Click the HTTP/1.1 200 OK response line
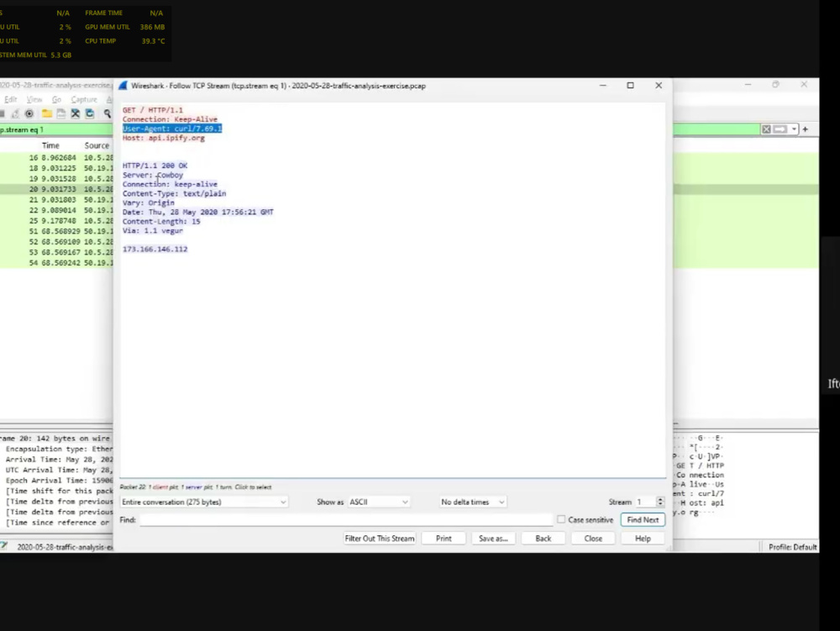The height and width of the screenshot is (631, 840). pos(155,166)
